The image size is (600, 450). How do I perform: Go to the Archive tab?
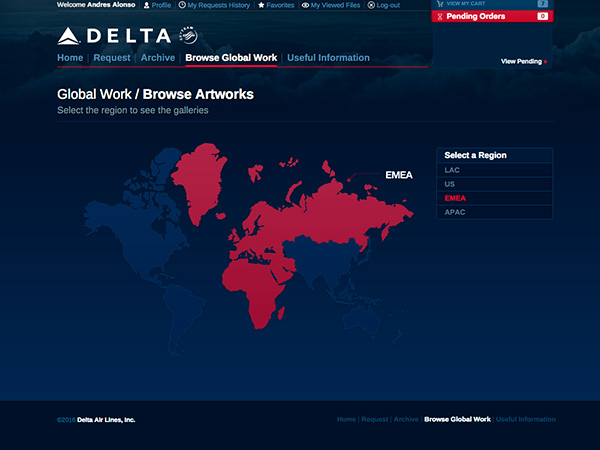pyautogui.click(x=158, y=58)
